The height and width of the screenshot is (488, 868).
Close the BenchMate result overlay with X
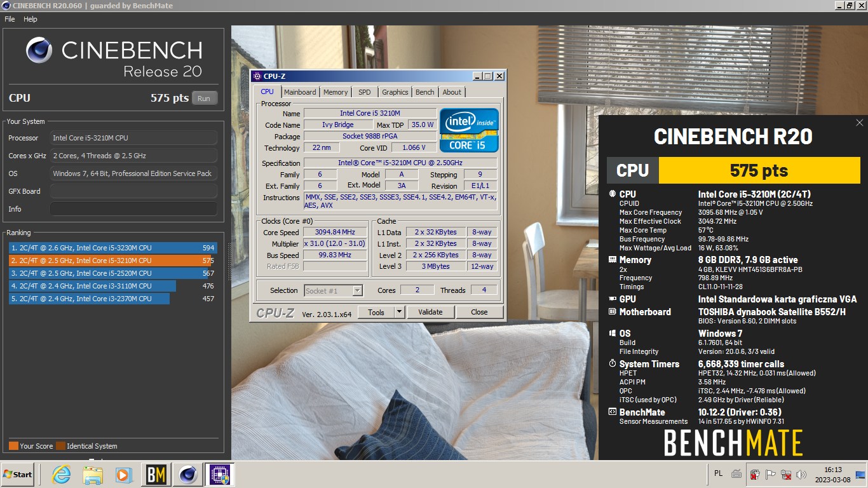pos(860,123)
